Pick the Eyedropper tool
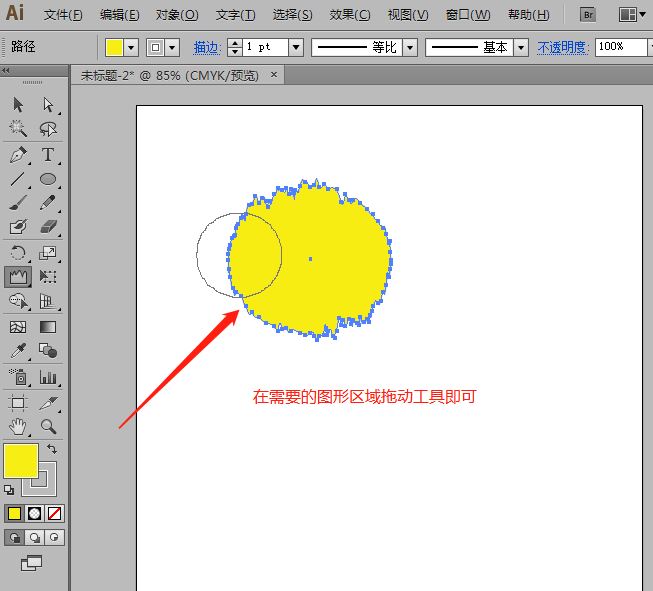The image size is (653, 591). click(x=18, y=351)
